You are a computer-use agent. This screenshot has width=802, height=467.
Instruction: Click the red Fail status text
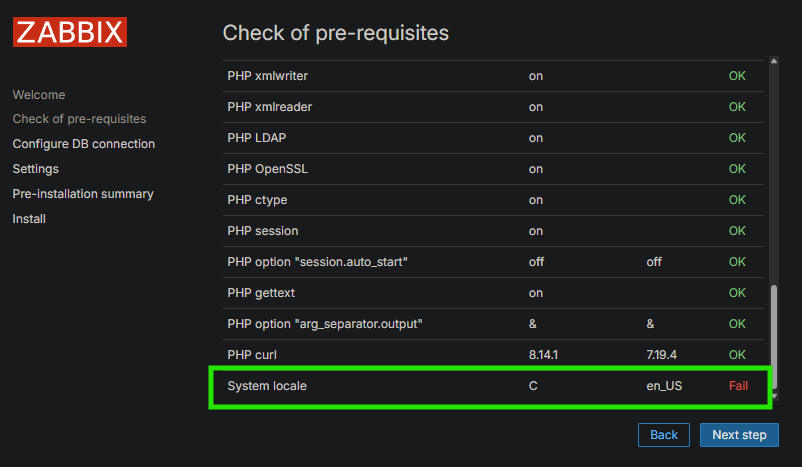[738, 386]
